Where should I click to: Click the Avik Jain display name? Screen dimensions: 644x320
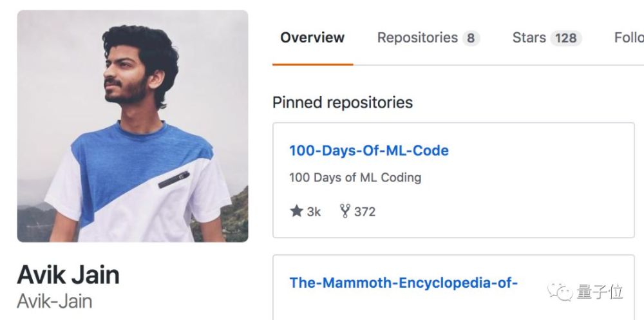[x=68, y=275]
